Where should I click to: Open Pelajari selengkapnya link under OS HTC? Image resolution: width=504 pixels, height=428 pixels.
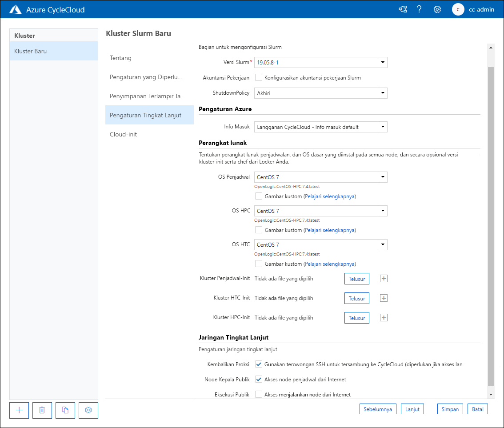(x=330, y=264)
